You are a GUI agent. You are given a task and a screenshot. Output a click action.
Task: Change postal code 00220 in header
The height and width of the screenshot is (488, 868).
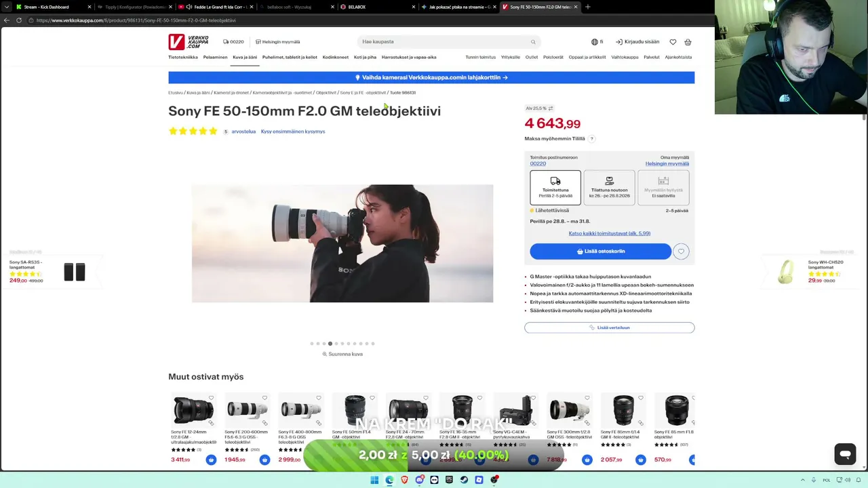click(x=233, y=42)
